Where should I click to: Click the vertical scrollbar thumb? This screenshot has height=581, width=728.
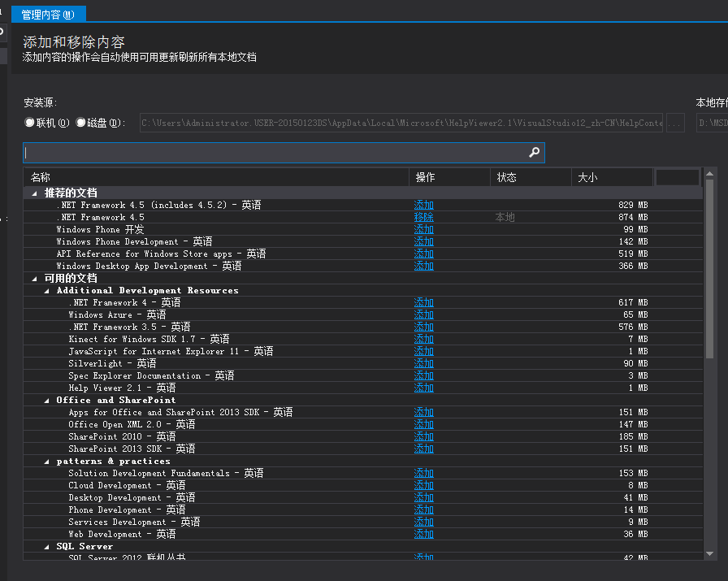point(709,268)
